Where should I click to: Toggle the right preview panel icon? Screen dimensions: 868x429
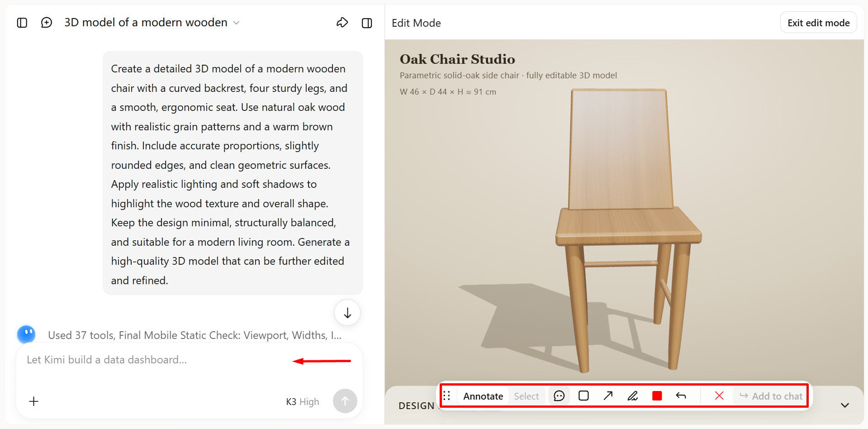point(367,23)
